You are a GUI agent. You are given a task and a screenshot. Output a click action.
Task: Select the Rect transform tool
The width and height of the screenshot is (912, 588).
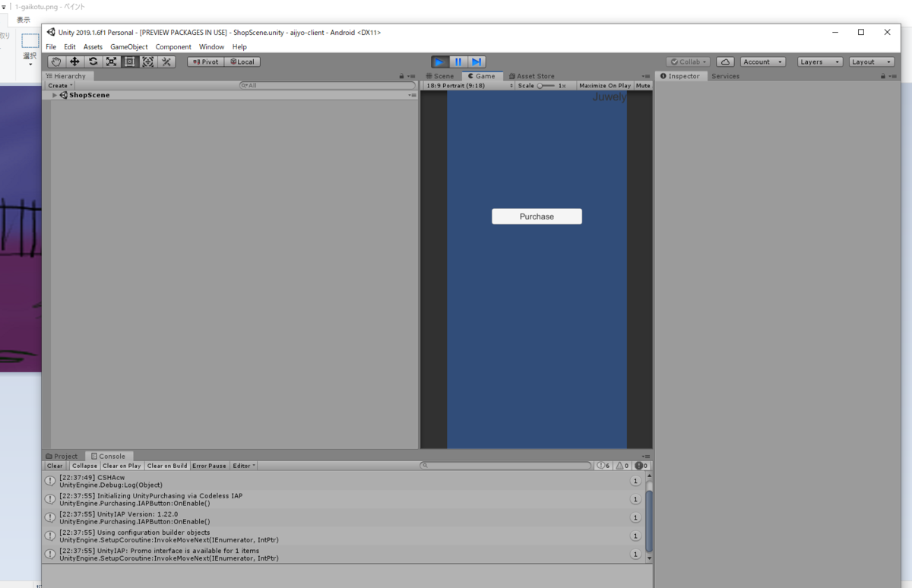point(130,62)
